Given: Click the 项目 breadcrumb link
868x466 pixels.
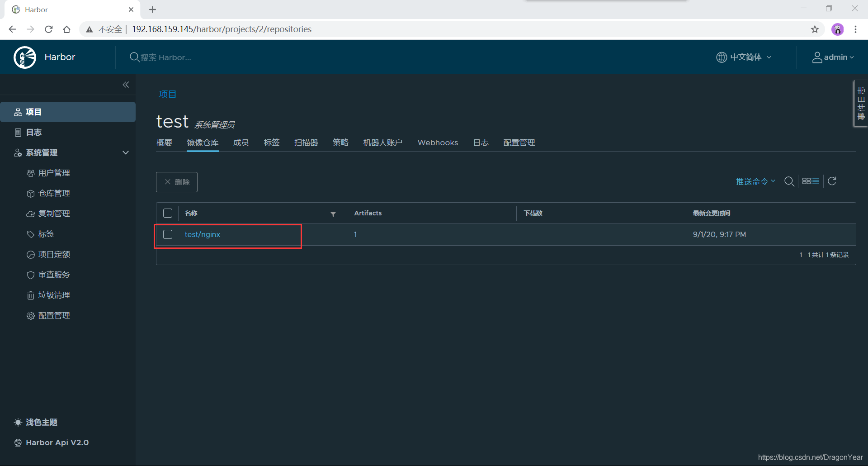Looking at the screenshot, I should pos(167,94).
